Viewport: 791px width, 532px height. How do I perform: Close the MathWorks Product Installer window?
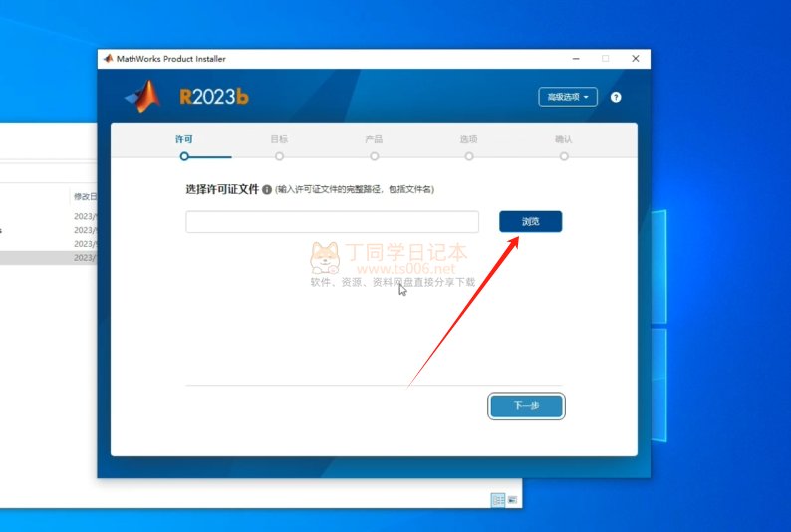[x=636, y=59]
